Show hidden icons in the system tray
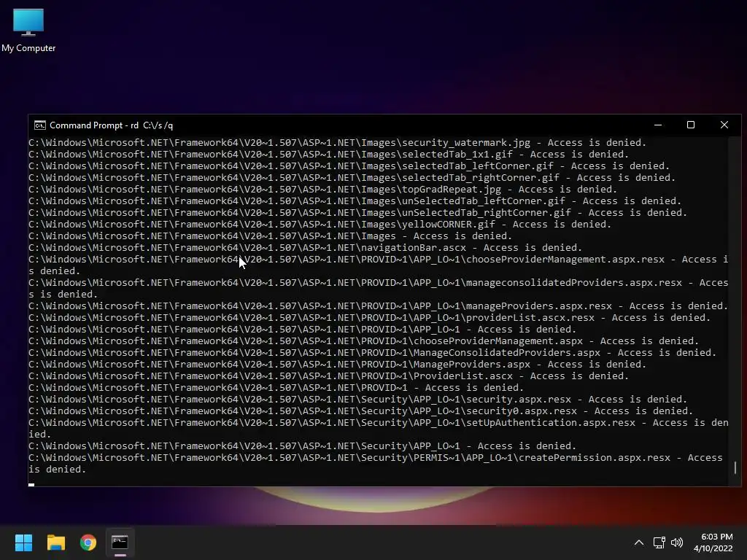This screenshot has height=560, width=747. pyautogui.click(x=639, y=542)
